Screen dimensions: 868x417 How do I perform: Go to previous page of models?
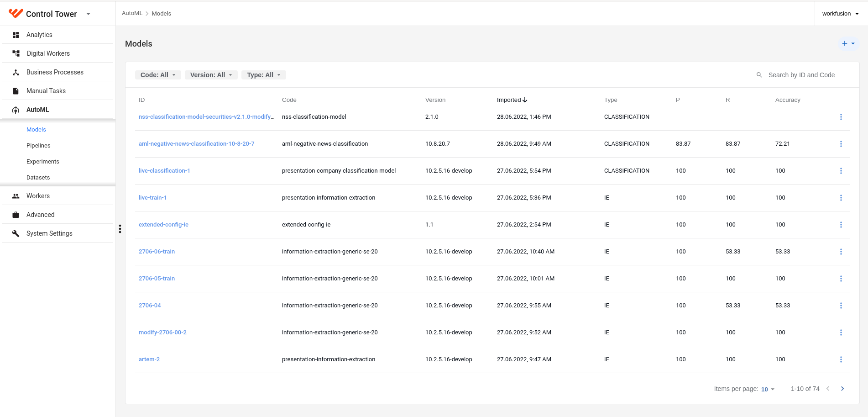click(828, 389)
